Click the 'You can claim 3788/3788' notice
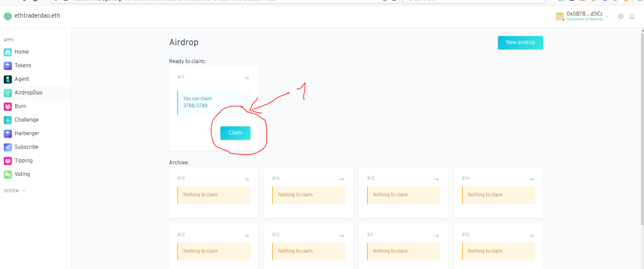644x269 pixels. (214, 103)
